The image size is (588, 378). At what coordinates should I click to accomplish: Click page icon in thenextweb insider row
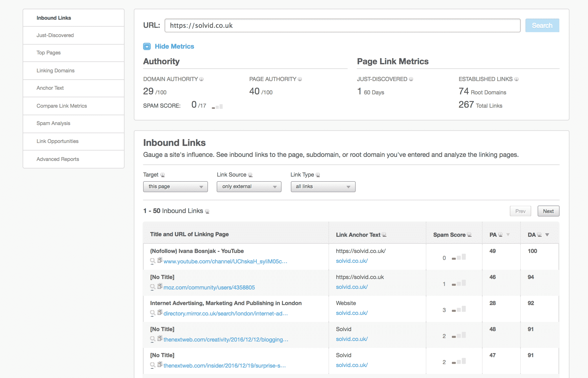point(160,365)
